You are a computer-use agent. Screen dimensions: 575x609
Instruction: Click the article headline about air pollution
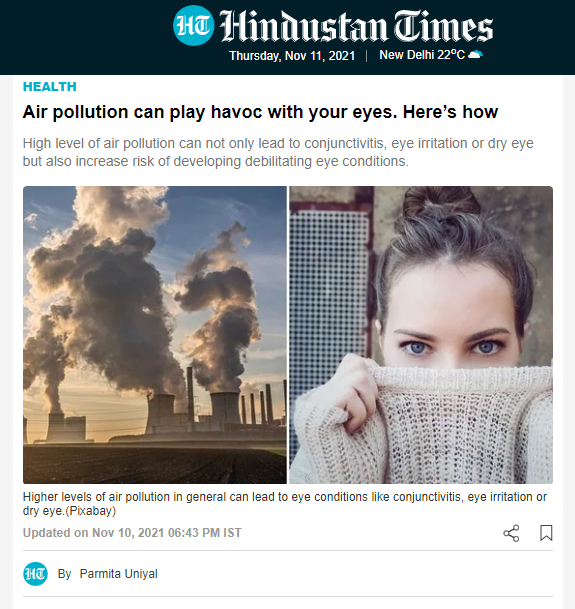click(x=260, y=112)
